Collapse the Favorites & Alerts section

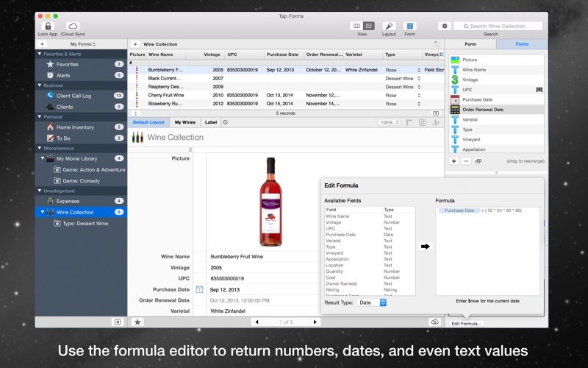click(x=40, y=54)
